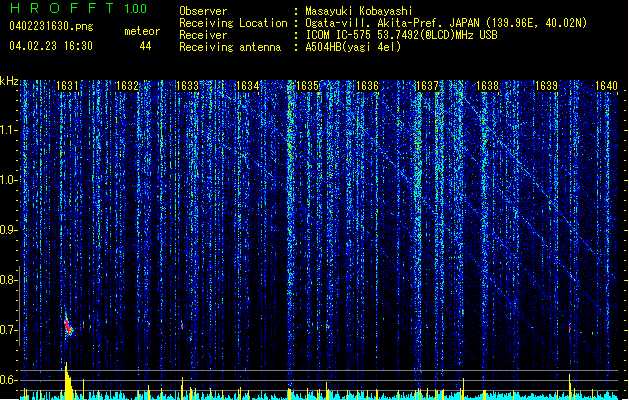
Task: Click the time marker 1633
Action: tap(187, 86)
